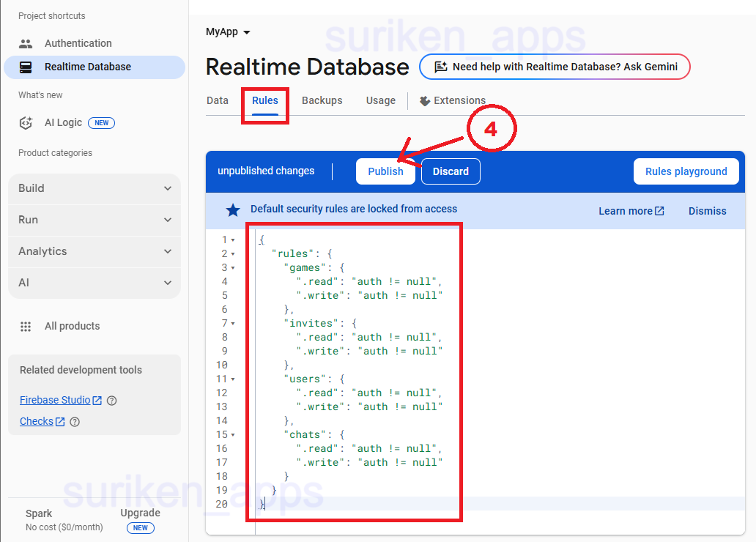Click help icon next to Checks
The image size is (756, 542).
(x=74, y=422)
